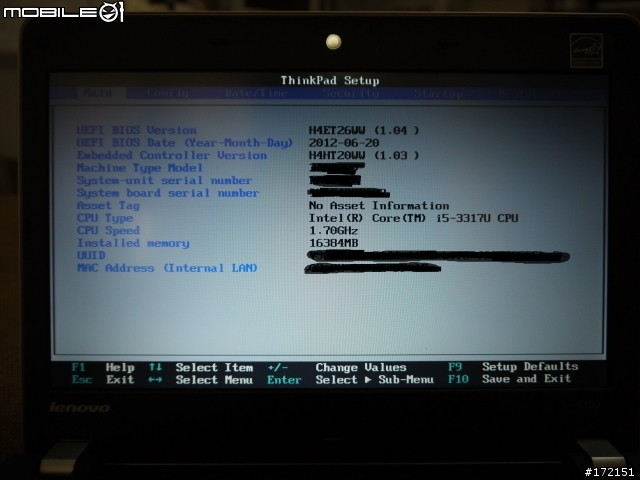
Task: Click the Esc Exit key hint
Action: pos(103,380)
